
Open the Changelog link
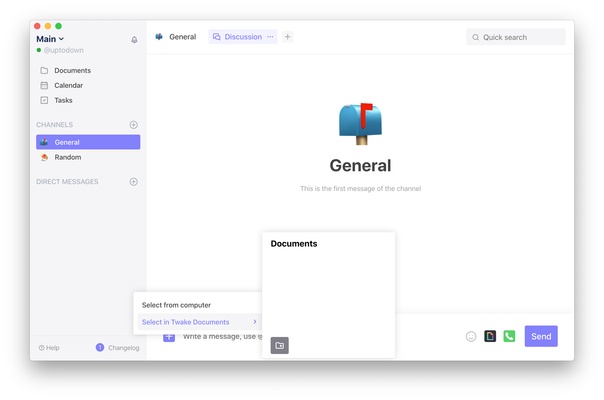click(x=124, y=348)
